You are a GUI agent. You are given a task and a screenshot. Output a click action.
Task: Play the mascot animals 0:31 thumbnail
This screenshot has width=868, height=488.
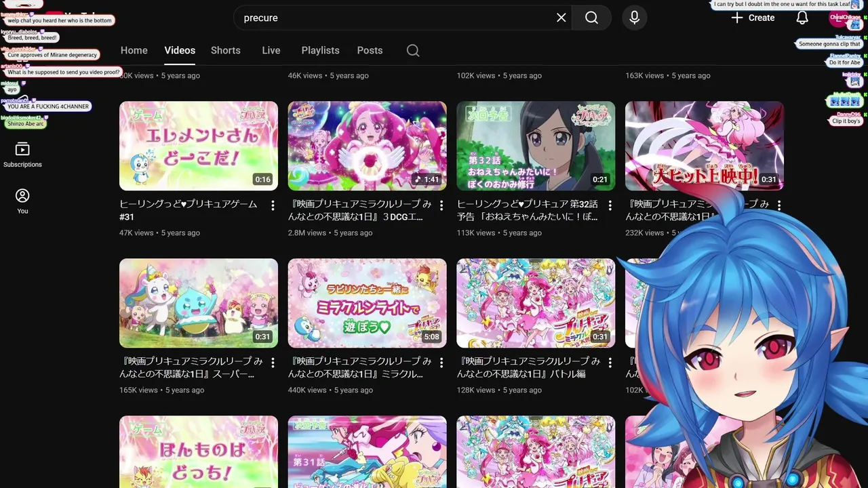coord(199,303)
